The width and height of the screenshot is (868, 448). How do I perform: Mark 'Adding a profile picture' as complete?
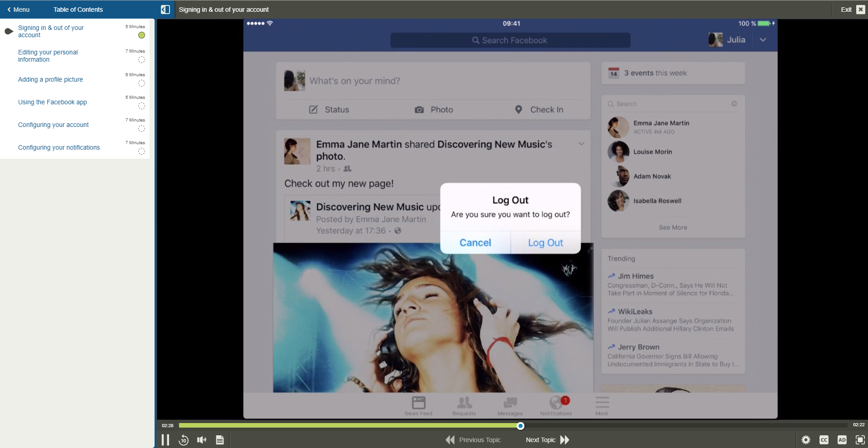click(x=141, y=83)
